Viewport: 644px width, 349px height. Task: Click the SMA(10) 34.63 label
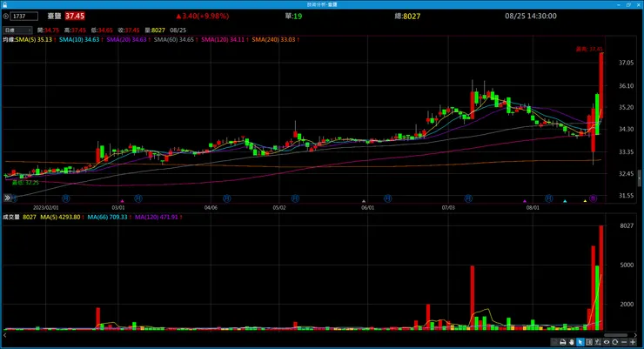(x=80, y=40)
